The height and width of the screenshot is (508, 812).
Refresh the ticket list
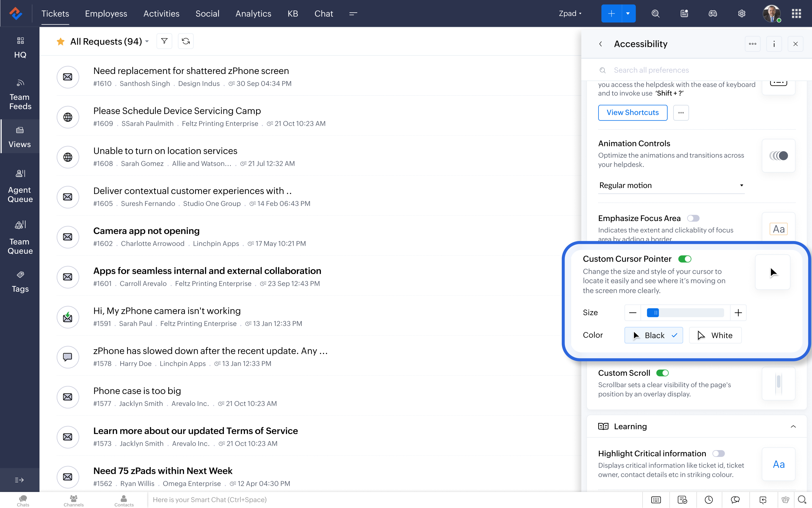click(186, 41)
